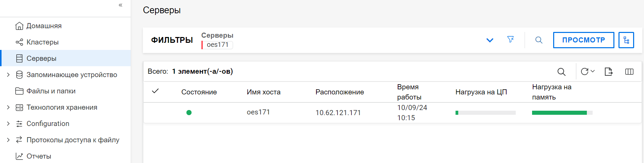Collapse the sidebar with double-chevron icon
Viewport: 644px width, 163px height.
[x=120, y=5]
